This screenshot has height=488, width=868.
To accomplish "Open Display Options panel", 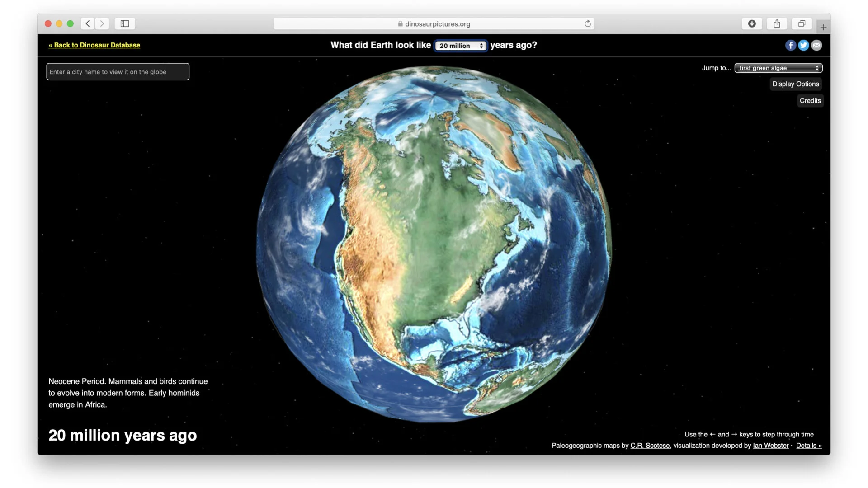I will tap(795, 84).
